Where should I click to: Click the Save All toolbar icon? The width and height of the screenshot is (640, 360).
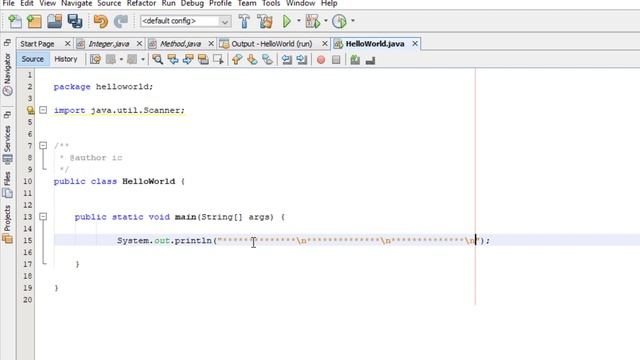[x=75, y=21]
